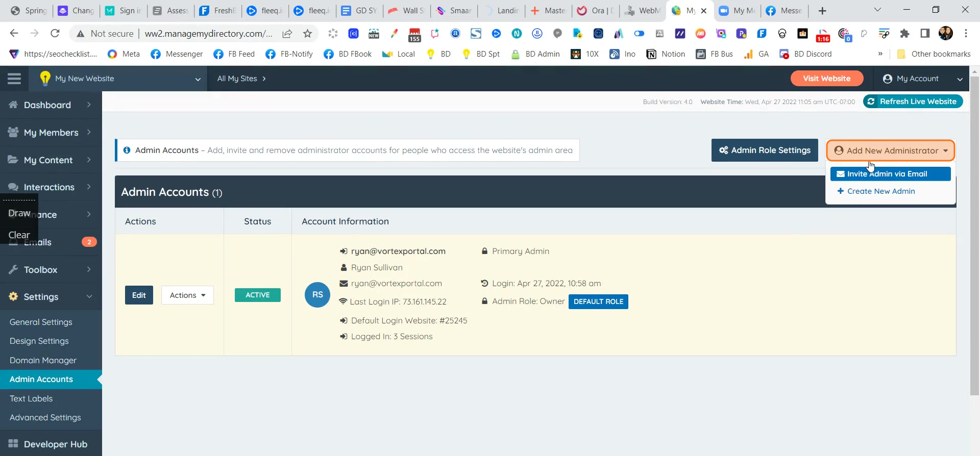The height and width of the screenshot is (456, 980).
Task: Open the My Account dropdown
Action: point(923,79)
